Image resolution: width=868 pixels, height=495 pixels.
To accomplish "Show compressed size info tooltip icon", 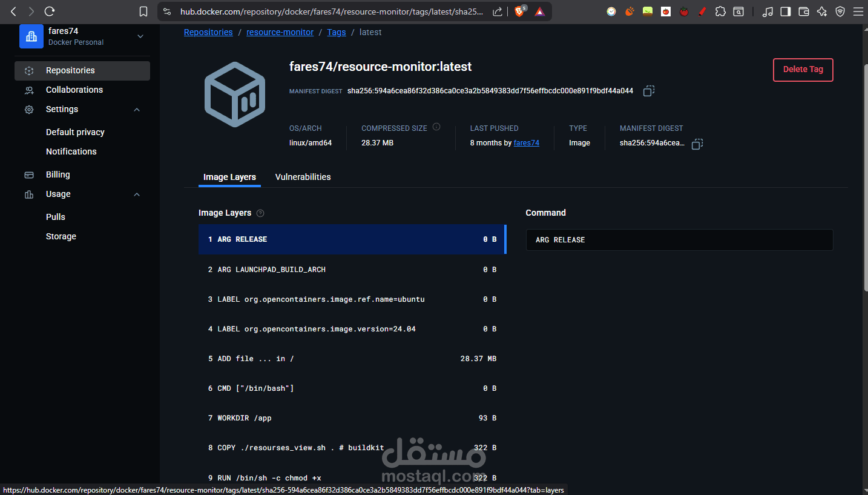I will click(436, 127).
